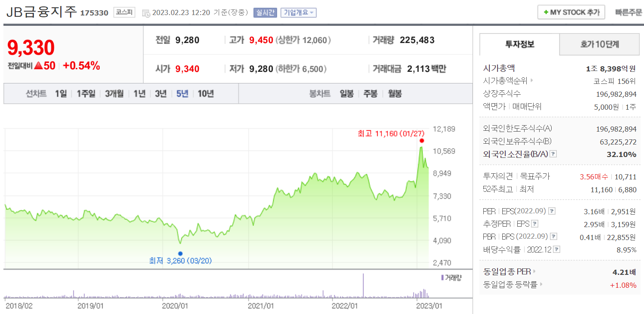Click the 거래량 legend in volume chart
644x314 pixels.
coord(451,277)
